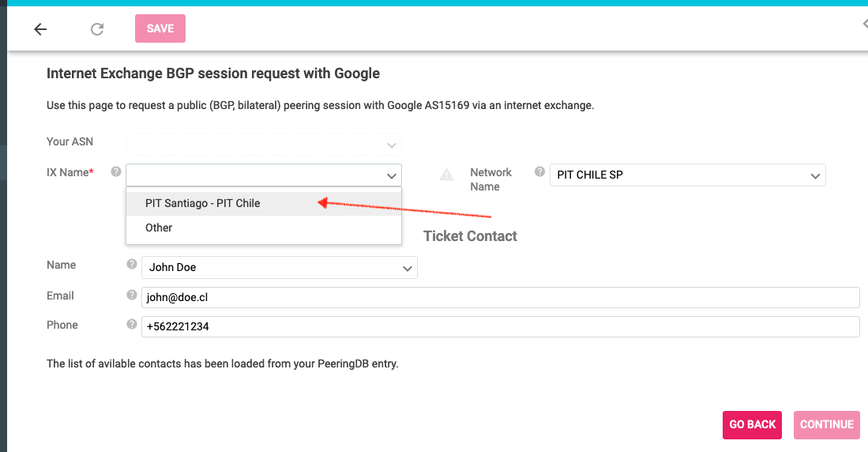Choose PIT Santiago - PIT Chile option
Viewport: 868px width, 452px height.
tap(264, 203)
